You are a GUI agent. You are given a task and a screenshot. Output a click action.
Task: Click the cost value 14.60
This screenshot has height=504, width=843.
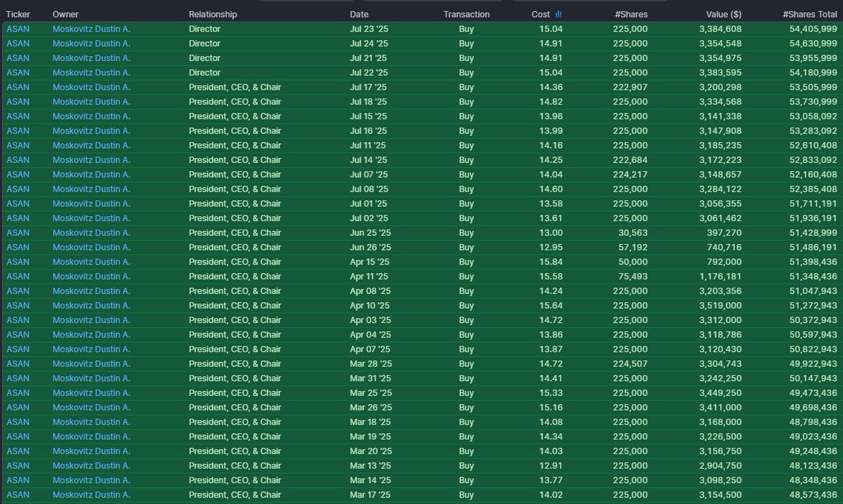click(x=551, y=189)
